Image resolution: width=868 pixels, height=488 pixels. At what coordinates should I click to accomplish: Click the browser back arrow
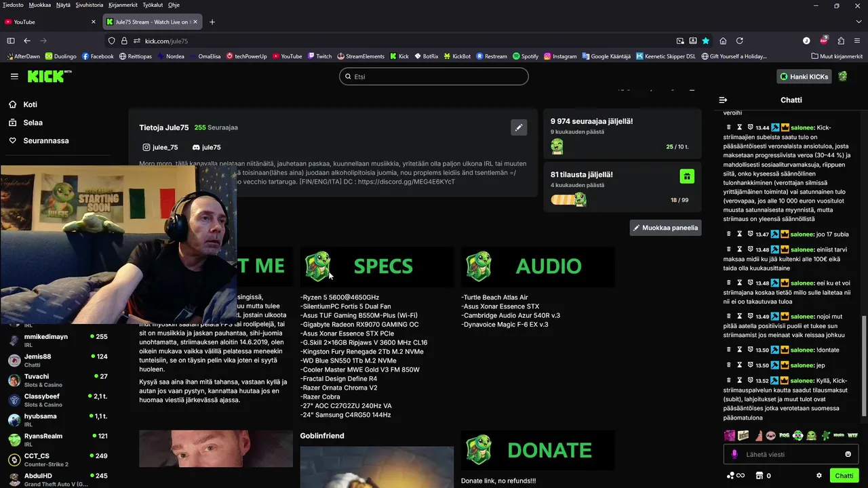[x=27, y=41]
